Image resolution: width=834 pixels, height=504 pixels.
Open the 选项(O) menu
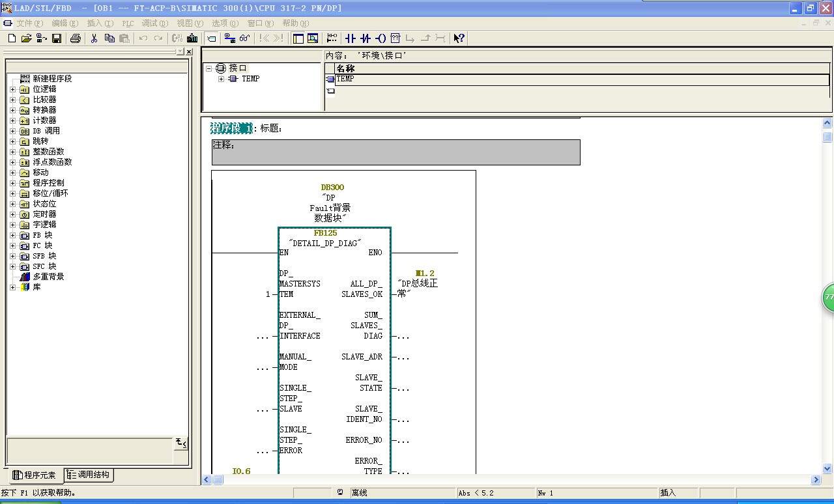click(225, 23)
